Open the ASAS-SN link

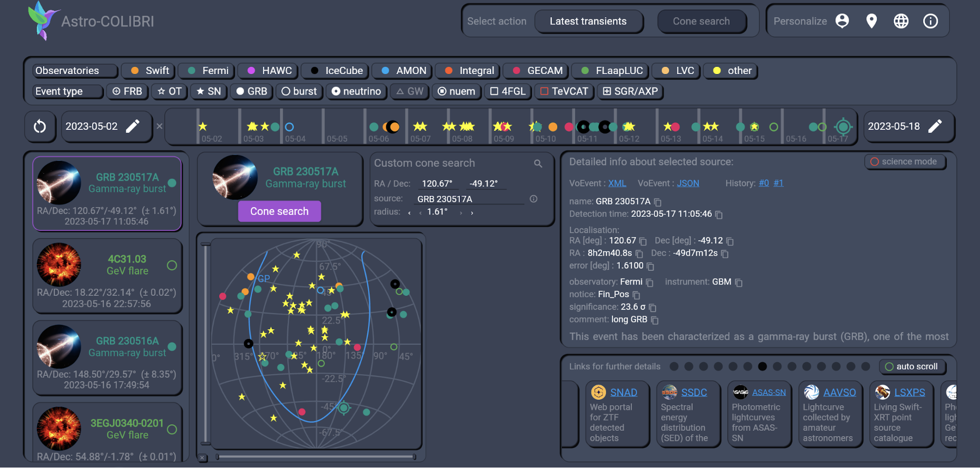pos(769,392)
